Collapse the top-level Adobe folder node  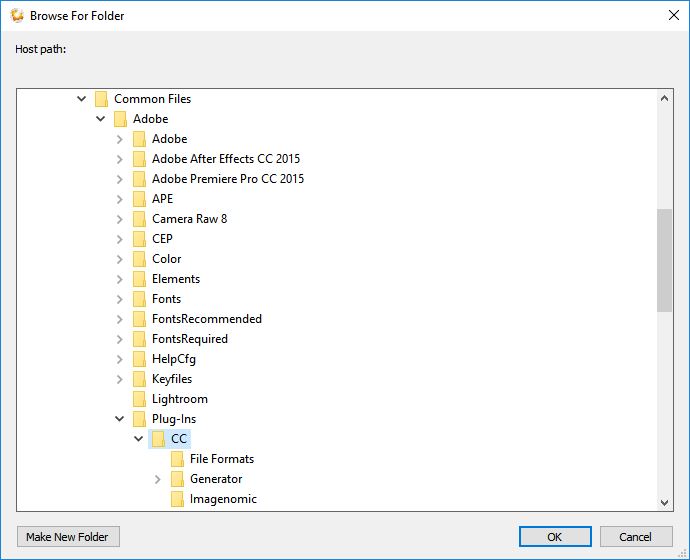point(100,119)
